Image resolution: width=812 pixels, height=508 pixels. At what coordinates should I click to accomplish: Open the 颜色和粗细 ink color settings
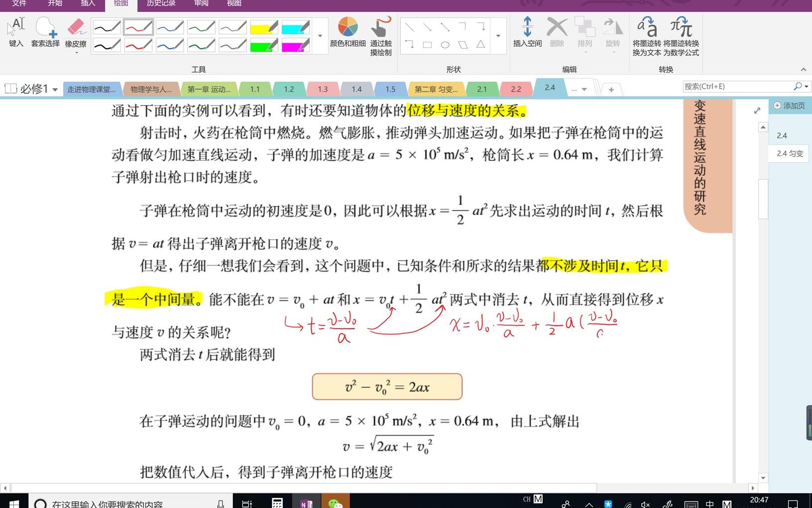[347, 32]
